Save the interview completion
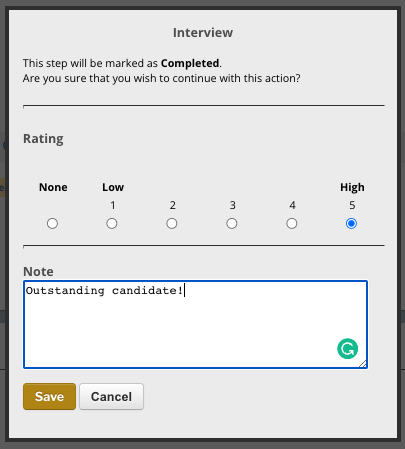405x449 pixels. [49, 396]
